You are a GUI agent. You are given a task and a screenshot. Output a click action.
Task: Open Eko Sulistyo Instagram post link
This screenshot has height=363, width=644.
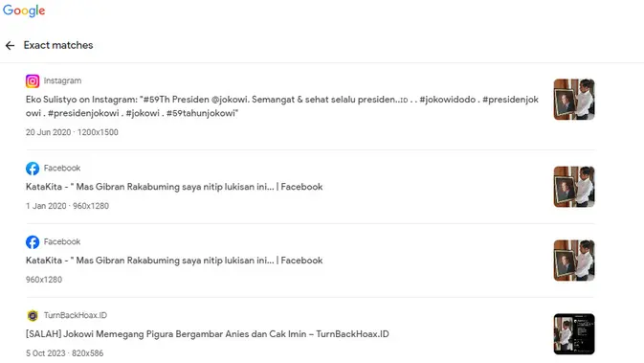(x=281, y=106)
